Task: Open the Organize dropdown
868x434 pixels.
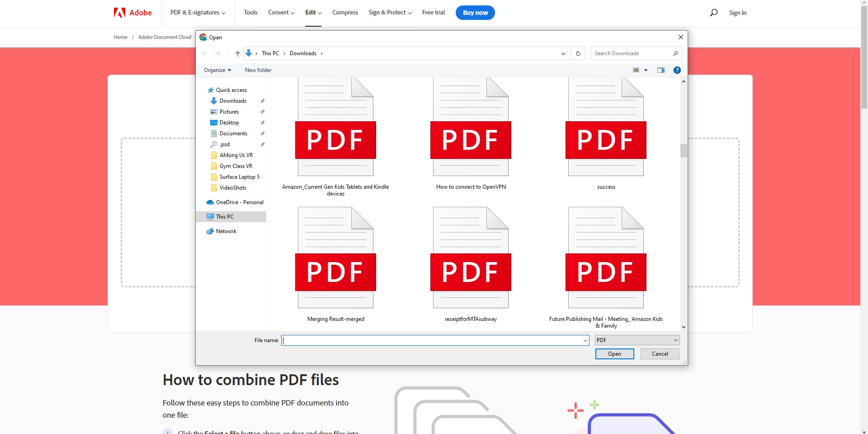Action: pyautogui.click(x=217, y=70)
